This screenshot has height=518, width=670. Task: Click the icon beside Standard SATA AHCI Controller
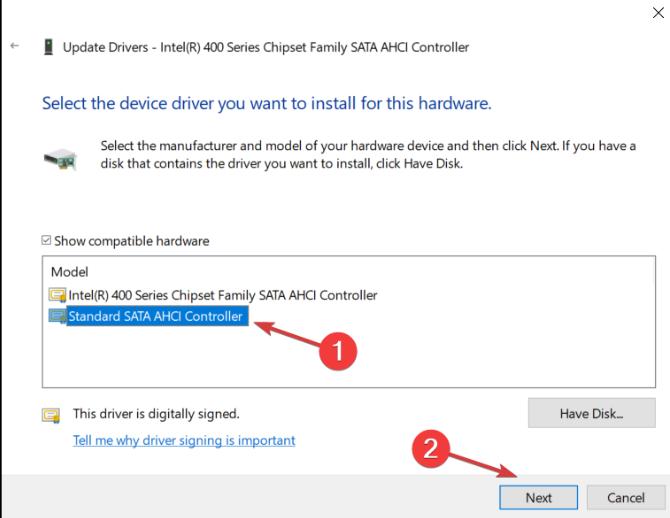(57, 316)
